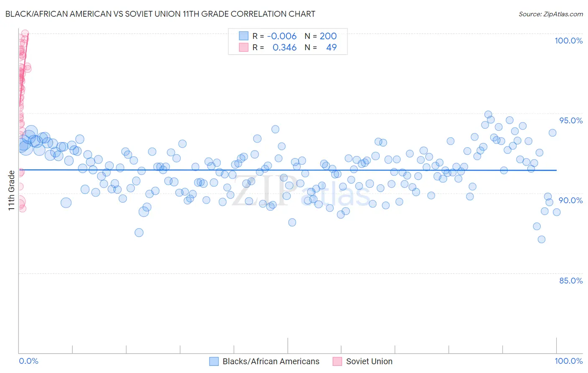Click the blue Blacks/African Americans legend swatch
The image size is (588, 373).
[x=214, y=361]
